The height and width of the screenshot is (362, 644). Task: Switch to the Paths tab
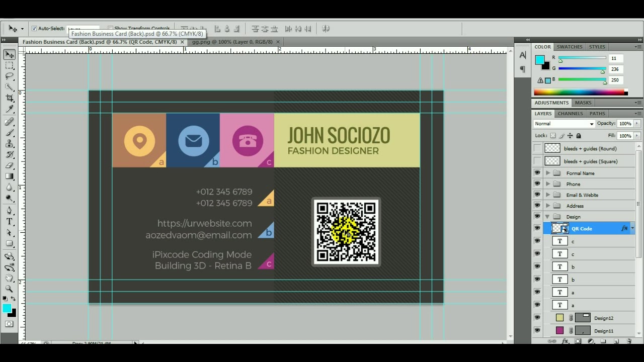pyautogui.click(x=597, y=114)
